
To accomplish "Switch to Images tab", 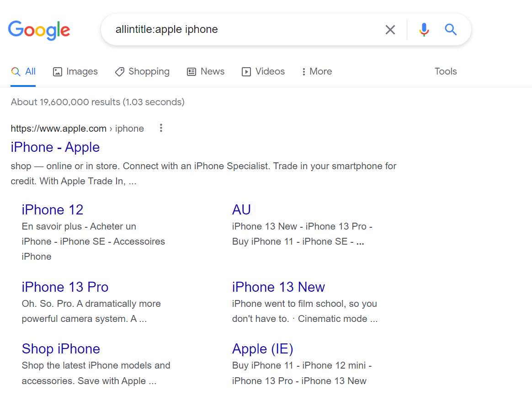I will point(75,72).
